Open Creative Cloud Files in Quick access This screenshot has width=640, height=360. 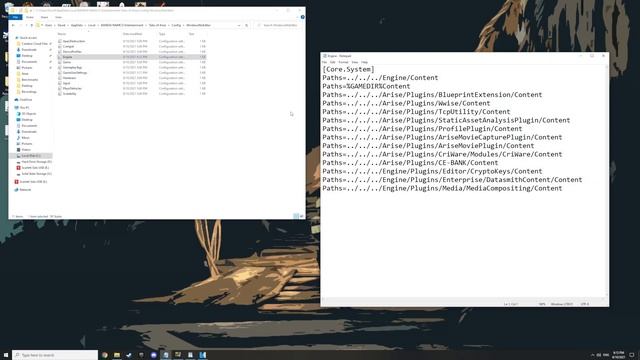(x=34, y=44)
